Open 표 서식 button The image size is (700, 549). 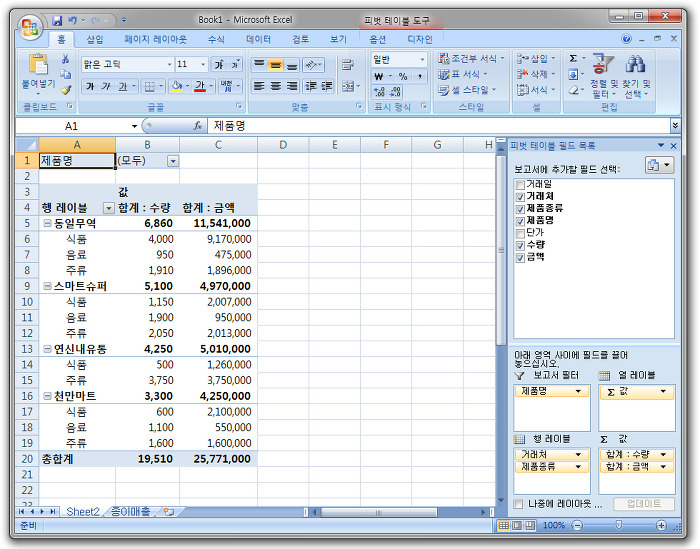[x=462, y=74]
